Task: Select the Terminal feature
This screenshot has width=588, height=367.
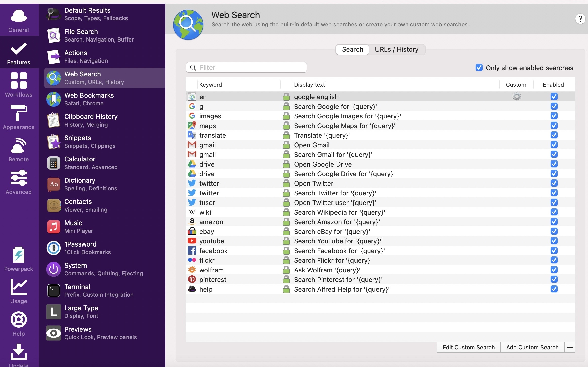Action: point(77,290)
